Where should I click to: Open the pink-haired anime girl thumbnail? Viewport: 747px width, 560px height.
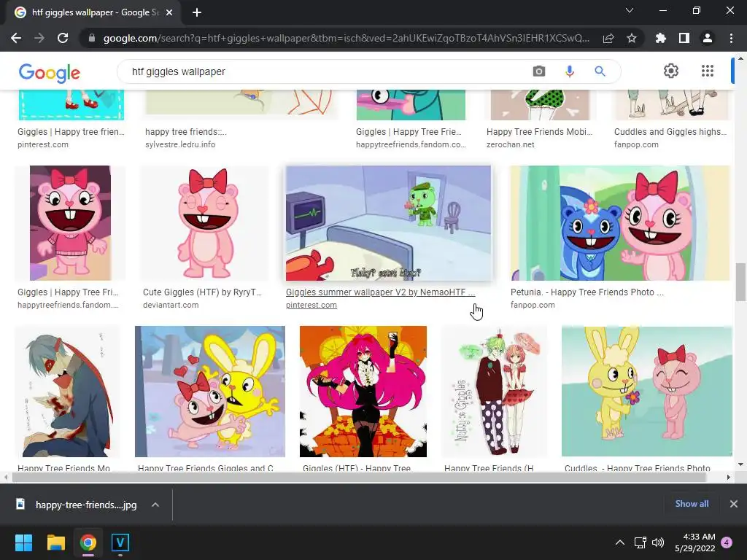point(363,392)
